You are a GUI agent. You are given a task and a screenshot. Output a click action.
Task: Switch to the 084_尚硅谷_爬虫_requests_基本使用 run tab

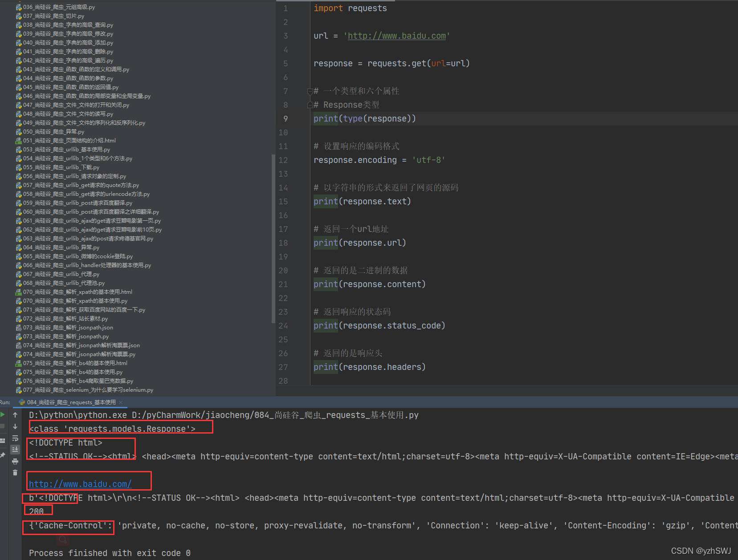point(71,402)
